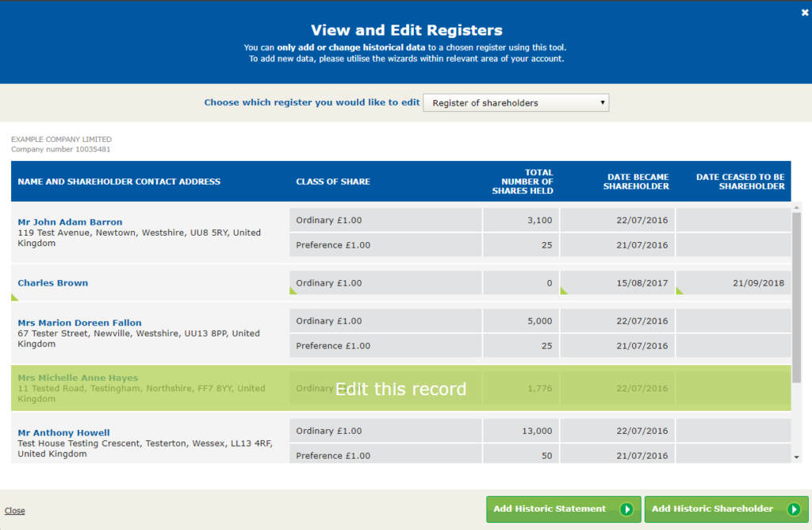The image size is (812, 530).
Task: Open Mrs Marion Doreen Fallon's record
Action: [79, 323]
